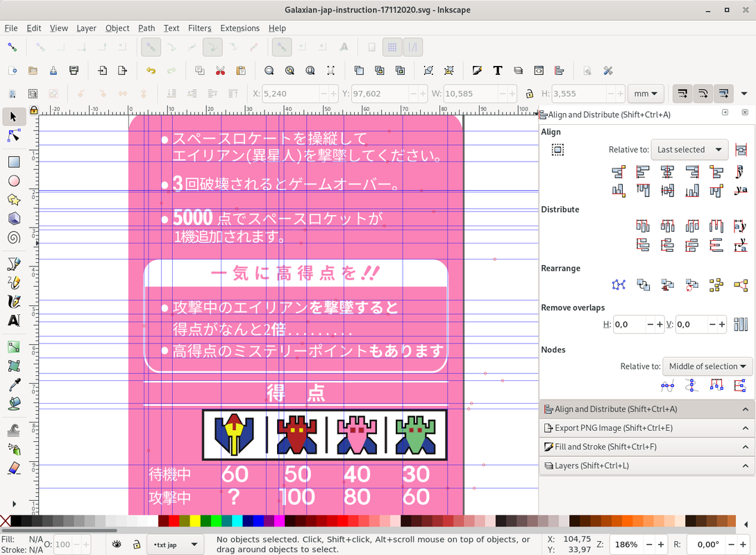Click the zoom percentage field
The width and height of the screenshot is (756, 555).
click(x=626, y=545)
